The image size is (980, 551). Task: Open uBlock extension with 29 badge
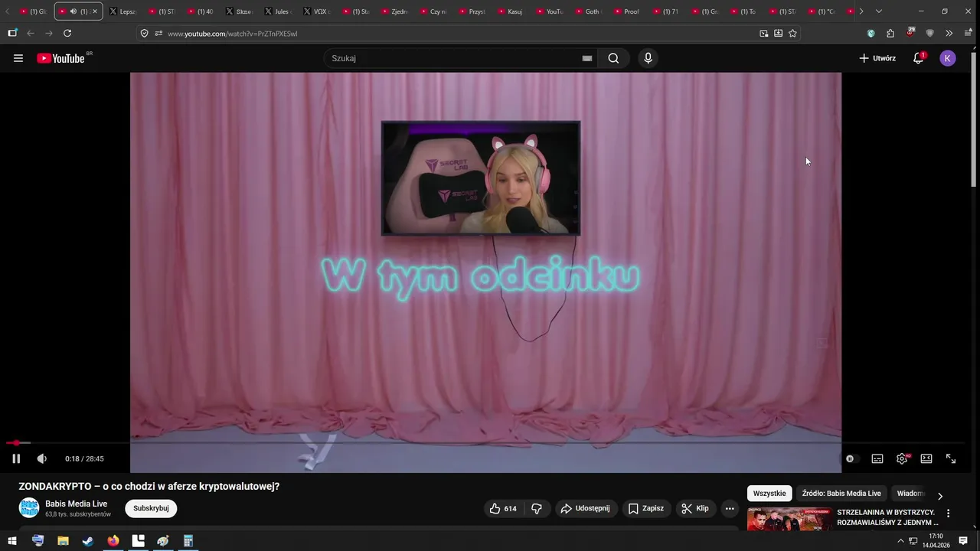[910, 33]
